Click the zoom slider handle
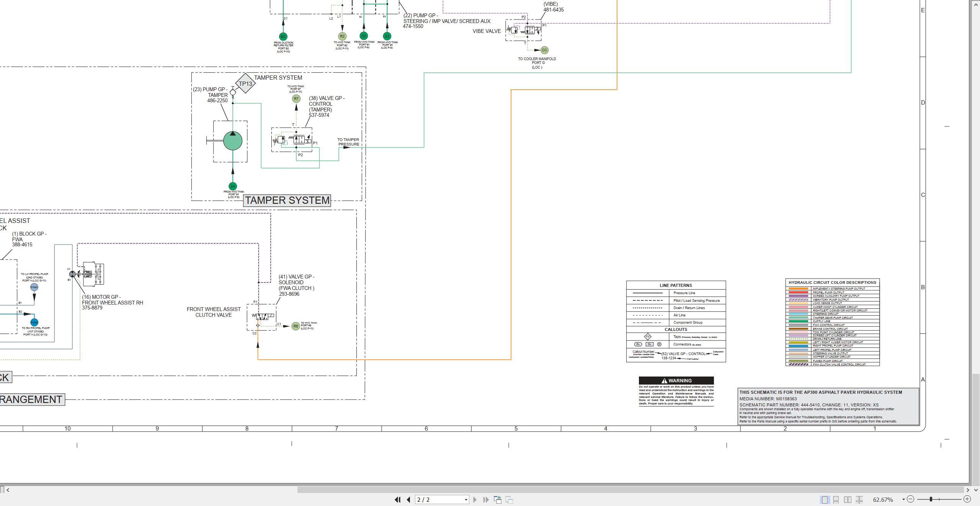The image size is (980, 506). coord(931,499)
